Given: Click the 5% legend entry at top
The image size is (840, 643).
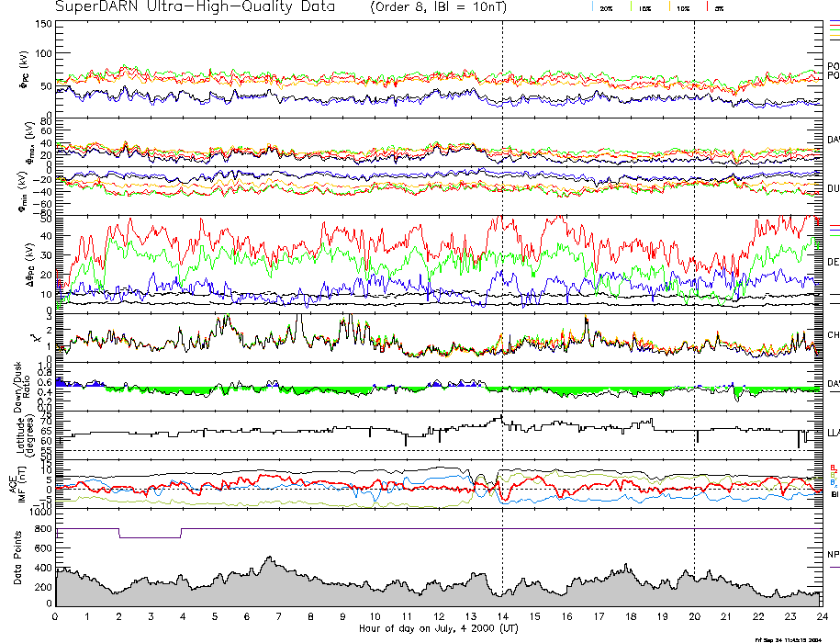Looking at the screenshot, I should [719, 8].
